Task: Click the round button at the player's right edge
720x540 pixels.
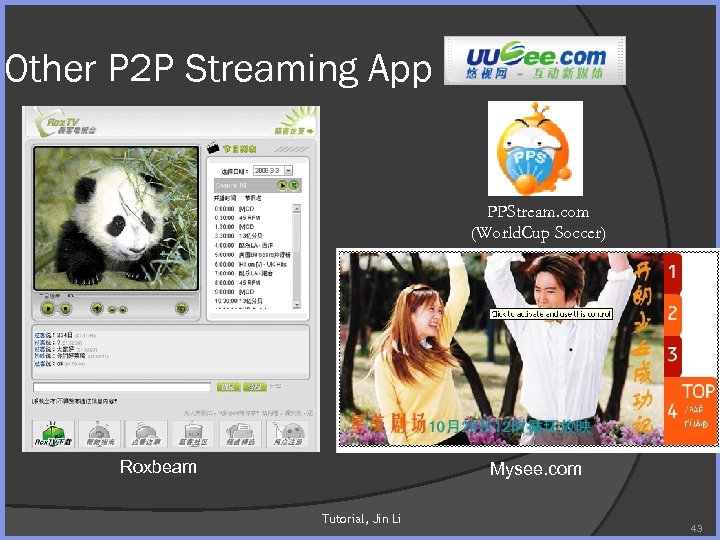Action: [x=182, y=308]
